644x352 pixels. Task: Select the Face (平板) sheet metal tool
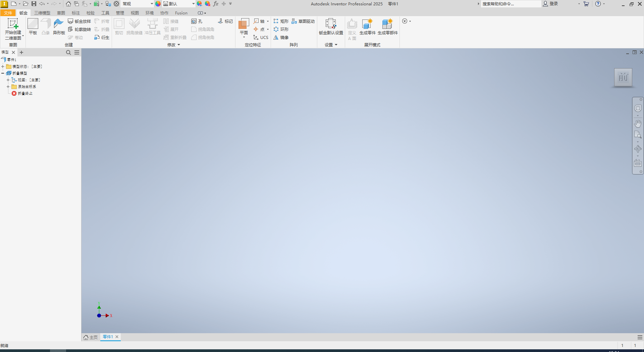point(33,27)
